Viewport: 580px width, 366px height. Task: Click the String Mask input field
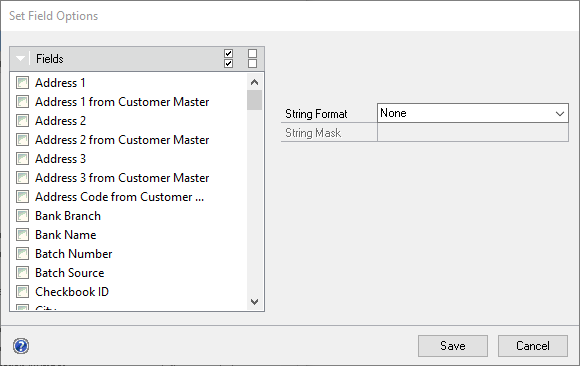click(473, 132)
